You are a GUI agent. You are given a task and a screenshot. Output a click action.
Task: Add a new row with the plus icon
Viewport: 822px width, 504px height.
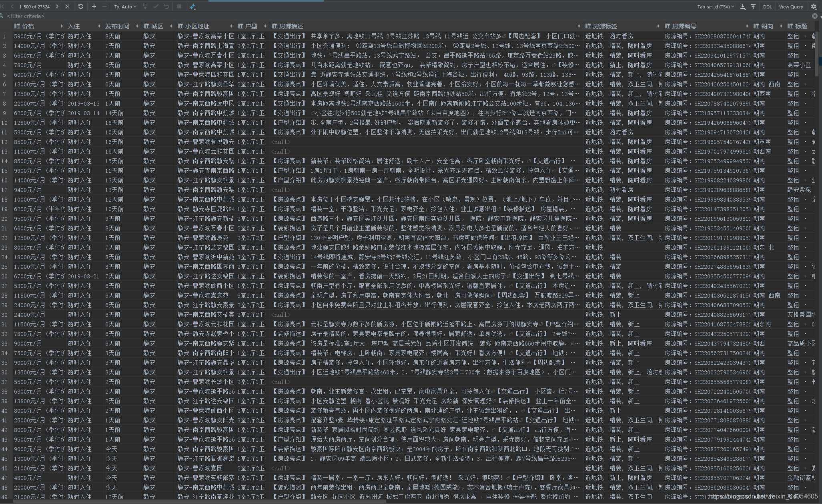click(x=94, y=6)
